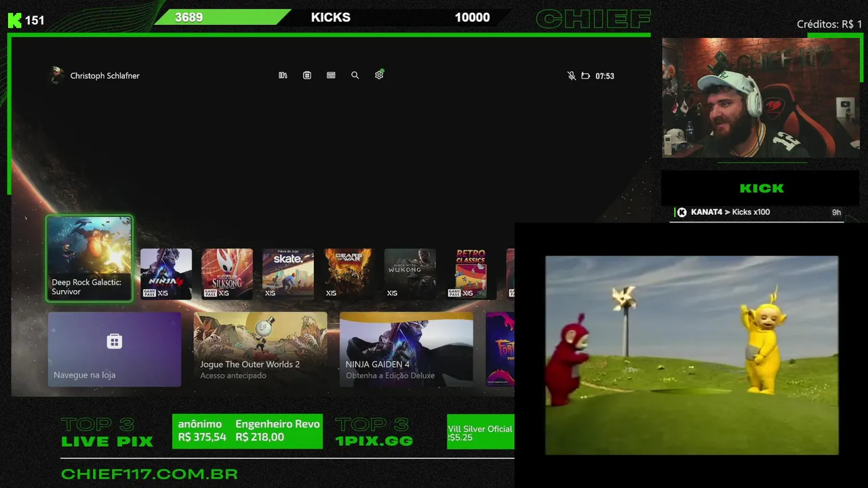The image size is (868, 488).
Task: Click the 151 viewer count text
Action: point(35,20)
